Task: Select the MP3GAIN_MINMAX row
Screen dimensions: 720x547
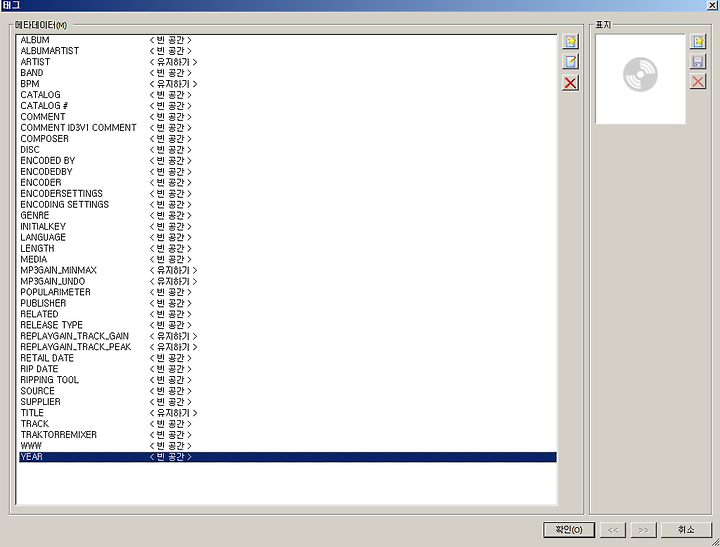Action: pyautogui.click(x=288, y=271)
